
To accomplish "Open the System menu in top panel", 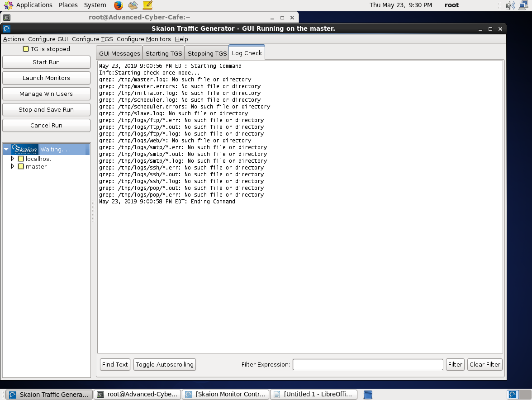I will (95, 5).
